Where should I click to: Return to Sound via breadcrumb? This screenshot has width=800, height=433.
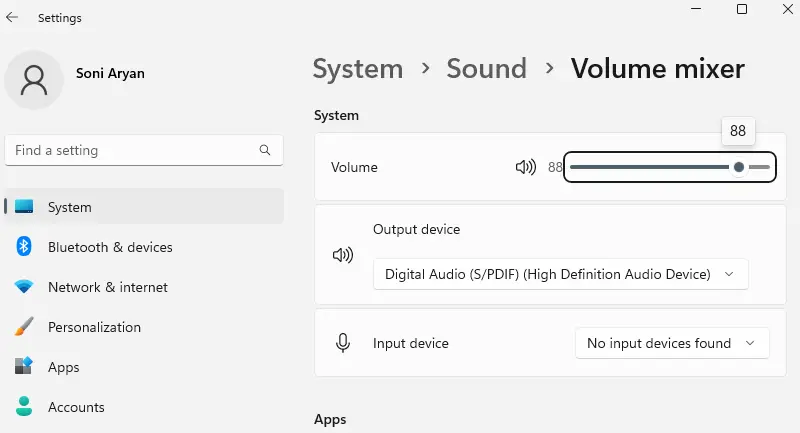[x=486, y=69]
